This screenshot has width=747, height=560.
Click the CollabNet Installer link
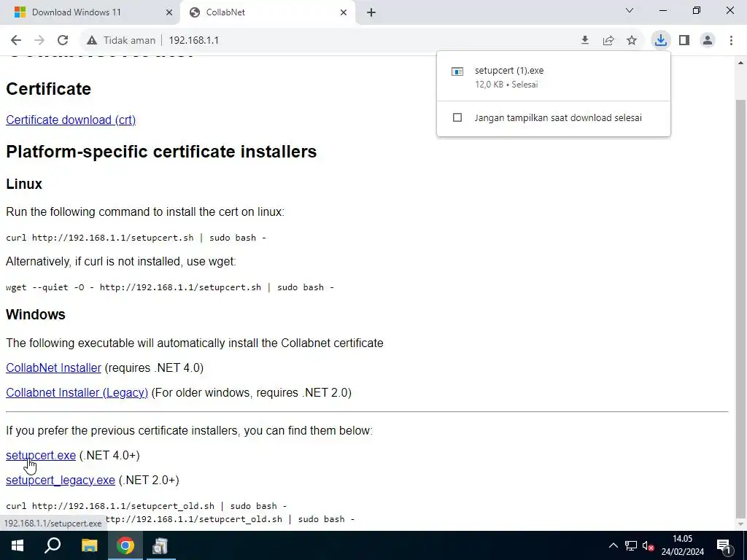click(x=53, y=367)
